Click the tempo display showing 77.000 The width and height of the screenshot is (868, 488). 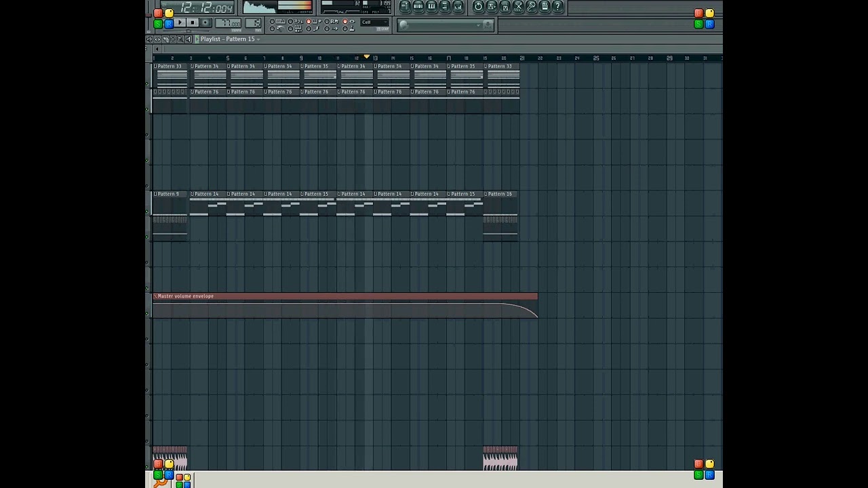[229, 23]
